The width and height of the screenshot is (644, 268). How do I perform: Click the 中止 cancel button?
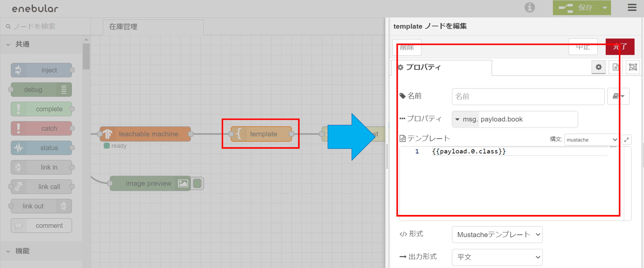[x=583, y=47]
